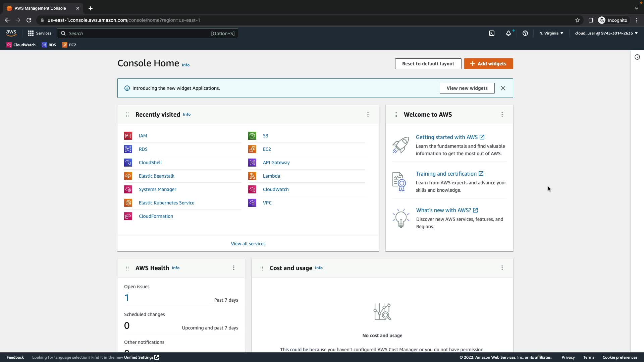Open the CloudShell icon in top navigation
This screenshot has width=644, height=362.
click(492, 33)
